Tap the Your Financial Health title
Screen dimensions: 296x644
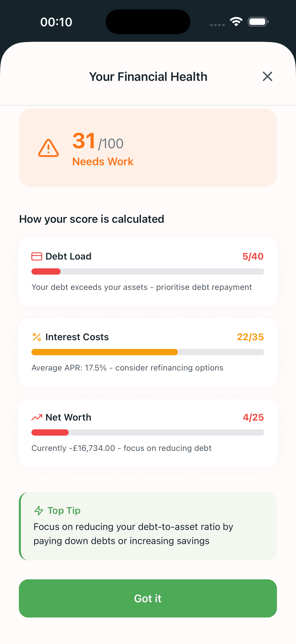[148, 77]
